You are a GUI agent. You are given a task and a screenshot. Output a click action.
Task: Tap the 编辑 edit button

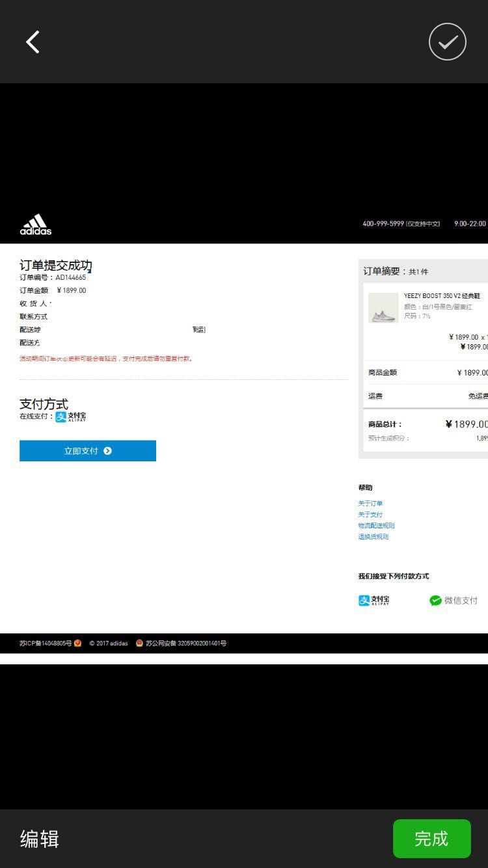click(x=40, y=839)
